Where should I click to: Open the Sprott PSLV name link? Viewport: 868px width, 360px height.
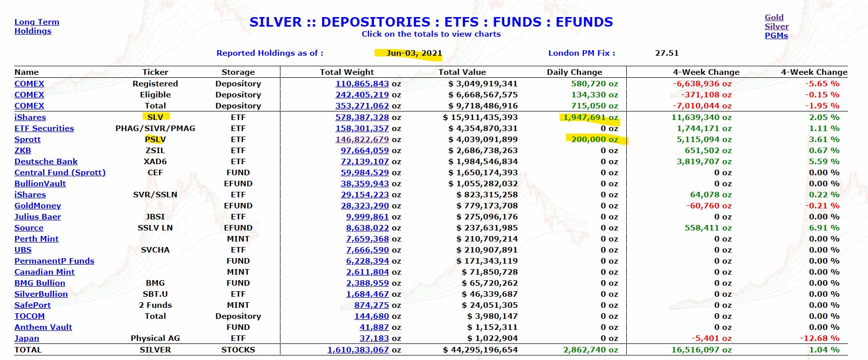click(28, 139)
